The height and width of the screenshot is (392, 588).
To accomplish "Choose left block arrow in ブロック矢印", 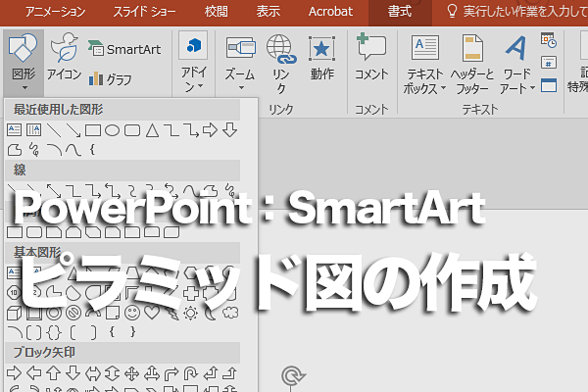I will click(34, 373).
